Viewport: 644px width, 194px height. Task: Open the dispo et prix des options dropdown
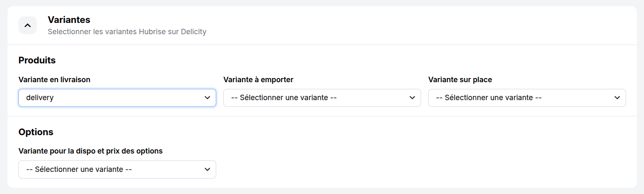tap(117, 169)
